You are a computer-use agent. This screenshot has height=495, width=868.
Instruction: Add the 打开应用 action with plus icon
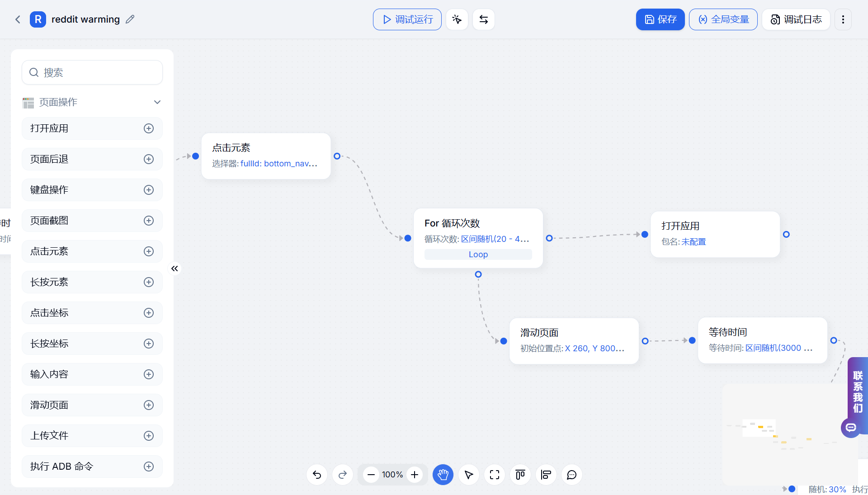click(149, 128)
